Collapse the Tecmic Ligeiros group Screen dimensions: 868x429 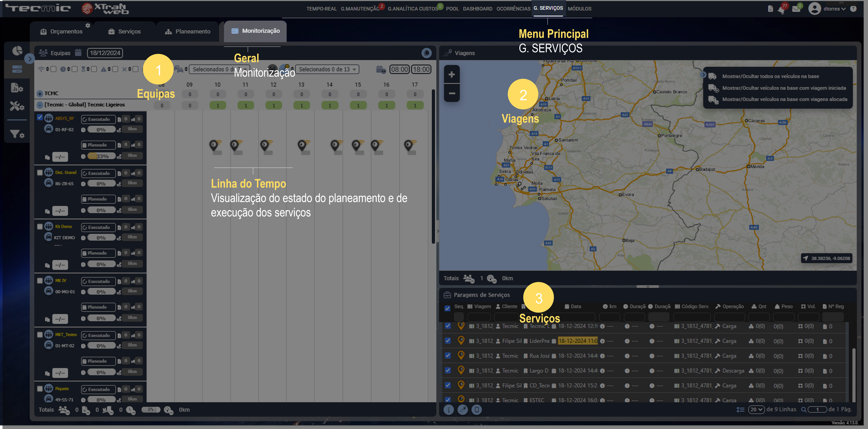pyautogui.click(x=40, y=105)
